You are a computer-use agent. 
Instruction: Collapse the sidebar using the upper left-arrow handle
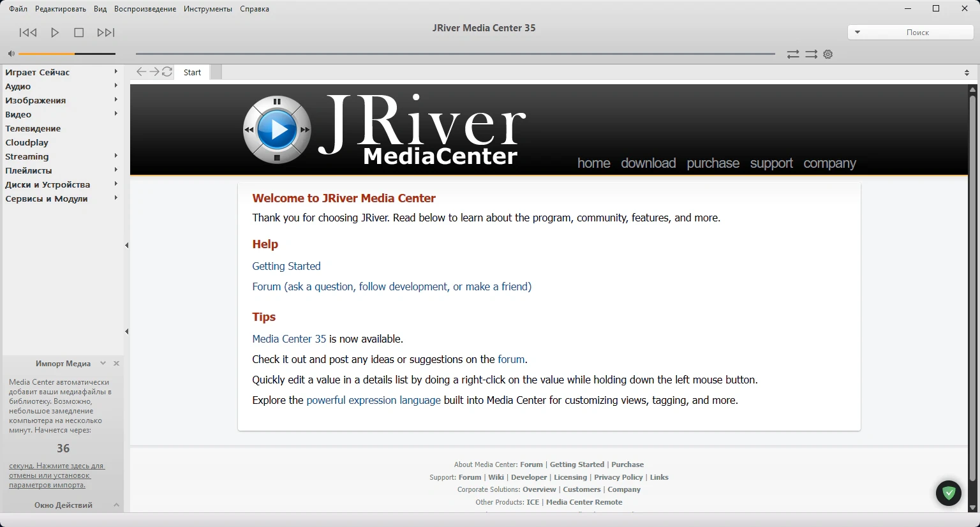[127, 246]
